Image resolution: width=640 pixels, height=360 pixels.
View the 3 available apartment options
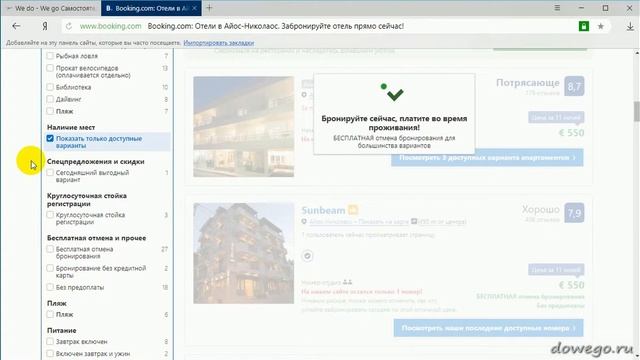point(487,158)
